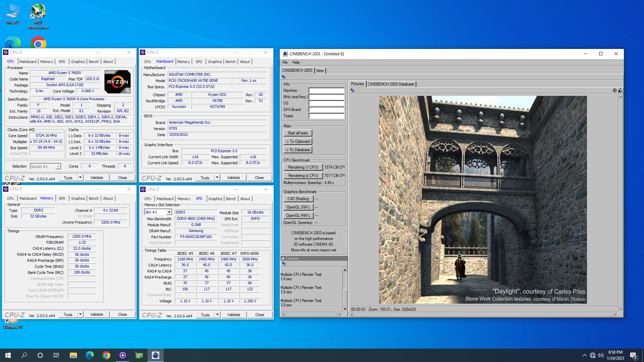Click the AMD Ryzen 5 logo badge
Screen dimensions: 644x362
117,81
